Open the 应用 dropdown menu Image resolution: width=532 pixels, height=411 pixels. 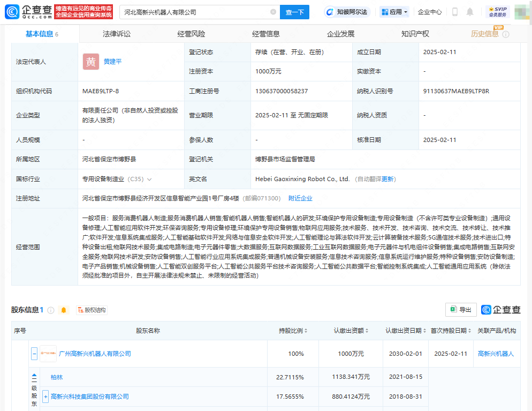(394, 12)
